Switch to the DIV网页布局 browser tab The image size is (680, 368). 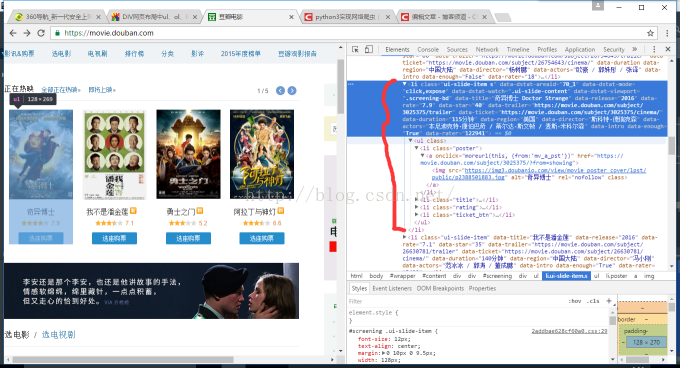tap(153, 17)
